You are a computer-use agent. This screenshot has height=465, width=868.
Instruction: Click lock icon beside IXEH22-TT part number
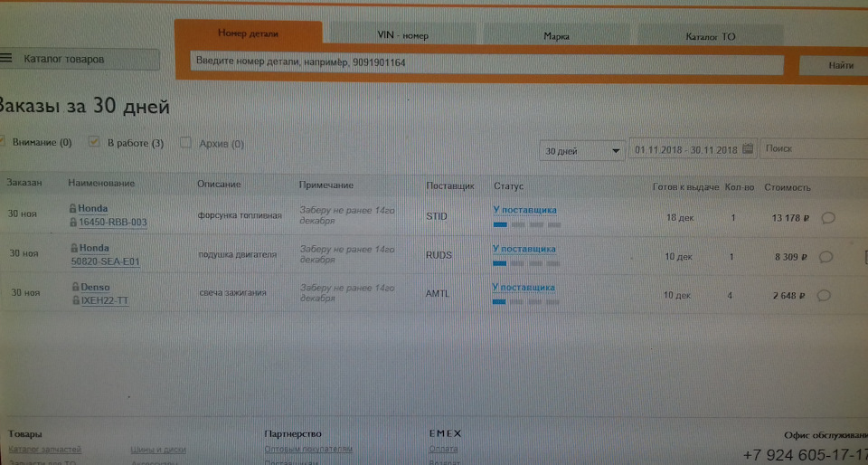tap(76, 300)
